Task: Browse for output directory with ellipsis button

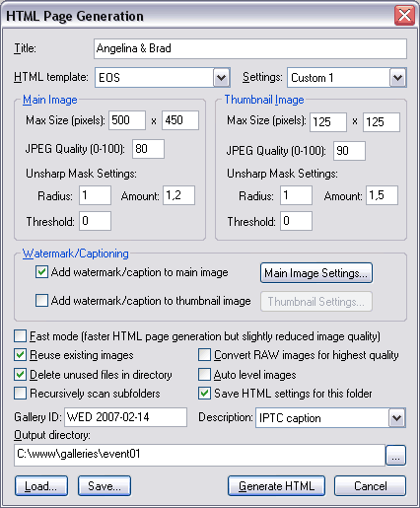Action: click(395, 455)
